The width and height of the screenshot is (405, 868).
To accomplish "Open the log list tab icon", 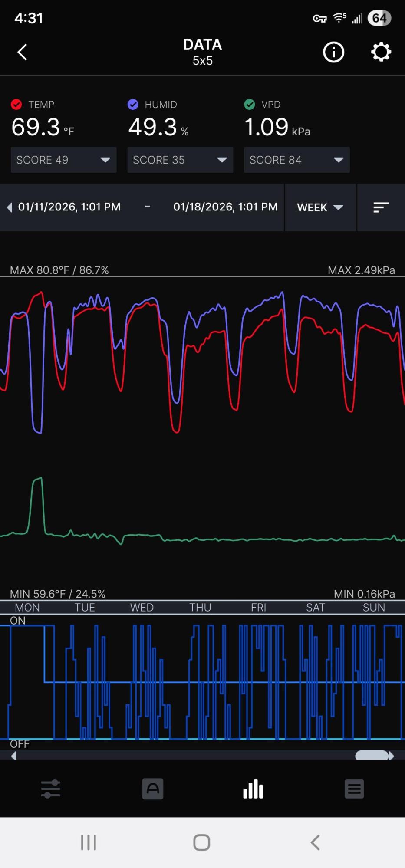I will (354, 789).
